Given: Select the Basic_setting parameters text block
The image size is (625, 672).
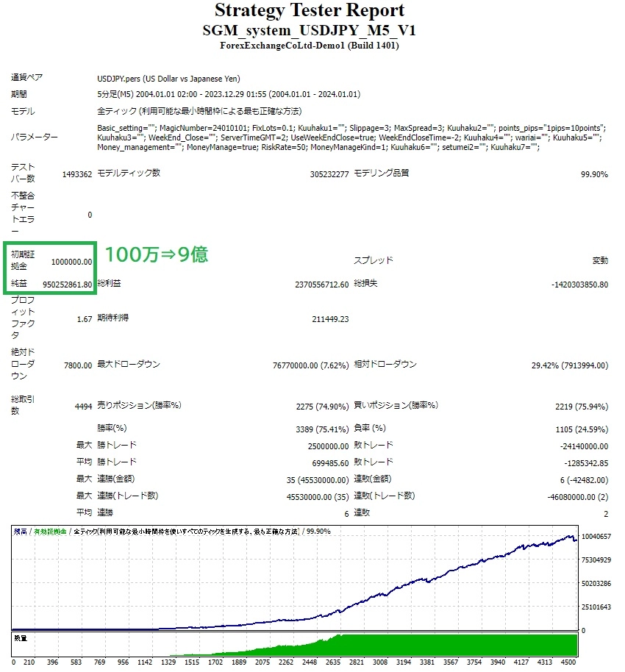Looking at the screenshot, I should [x=351, y=137].
